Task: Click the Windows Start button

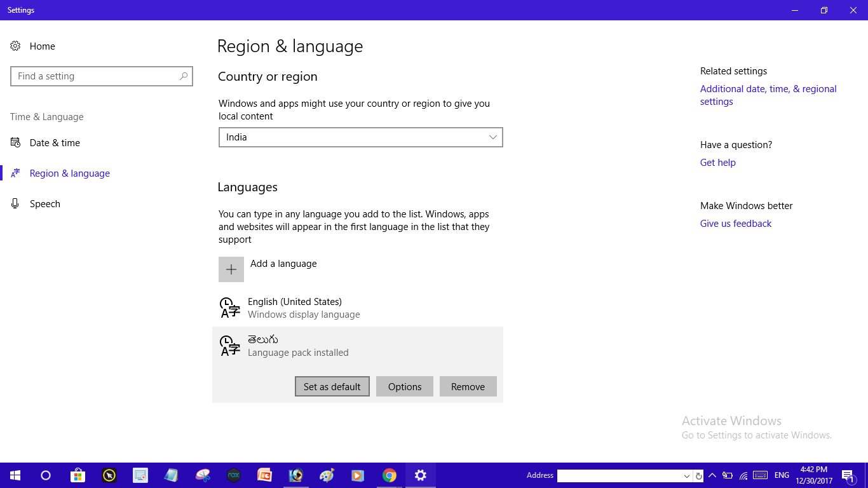Action: tap(15, 475)
